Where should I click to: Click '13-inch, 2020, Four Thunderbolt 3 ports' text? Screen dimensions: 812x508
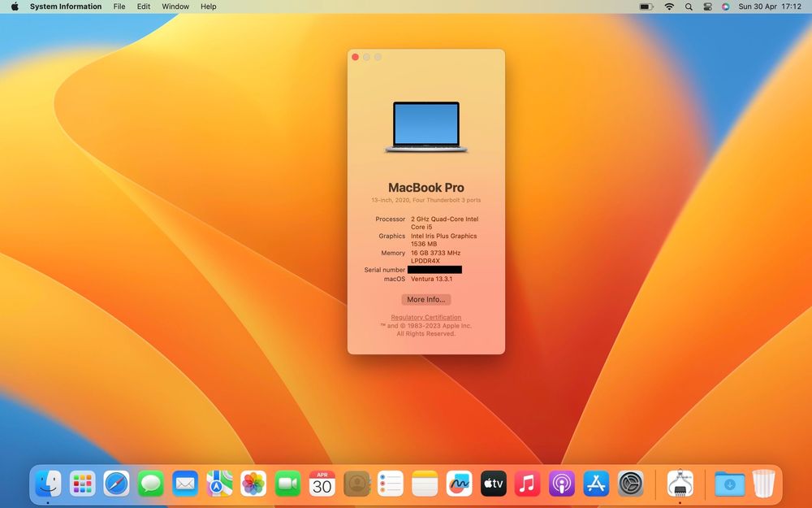(425, 200)
